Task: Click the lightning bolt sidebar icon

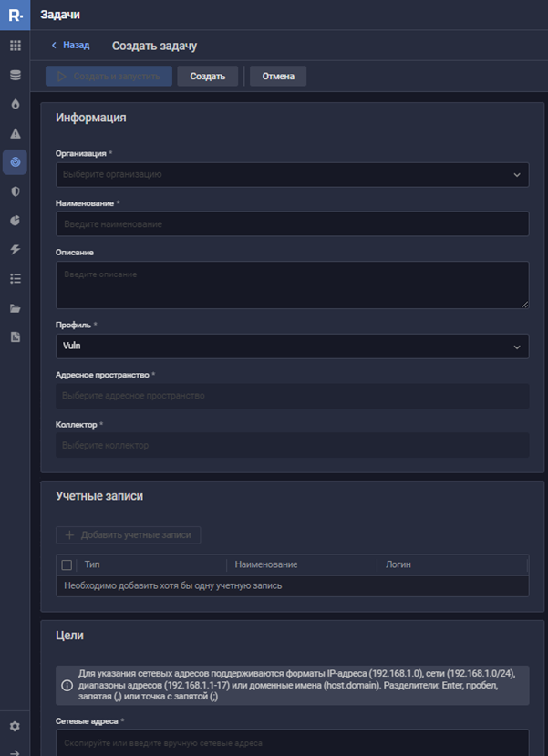Action: [15, 250]
